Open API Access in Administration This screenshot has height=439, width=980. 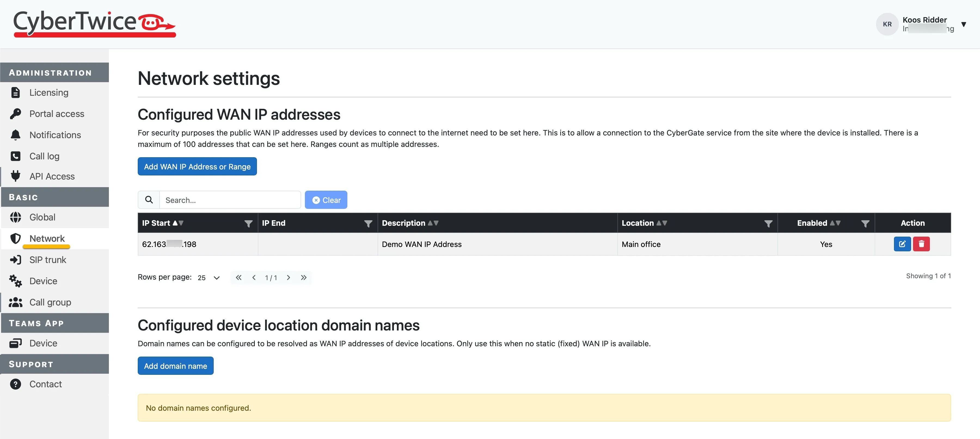pyautogui.click(x=52, y=176)
